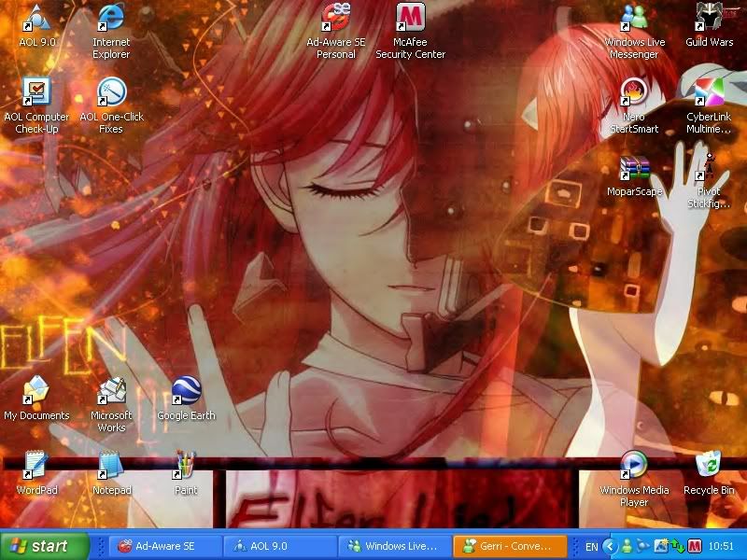Click the Nero StartSmart desktop icon

[634, 105]
